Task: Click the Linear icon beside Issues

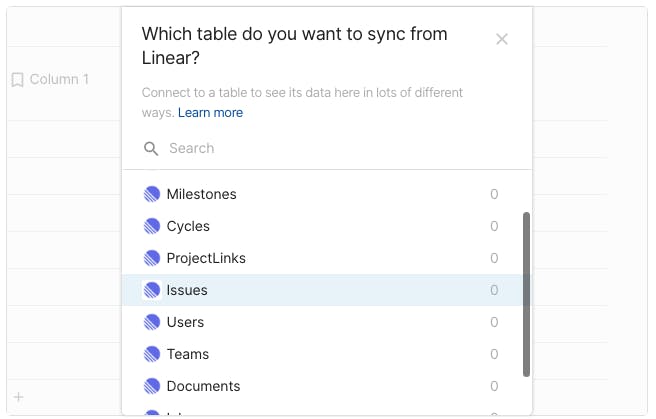Action: [152, 290]
